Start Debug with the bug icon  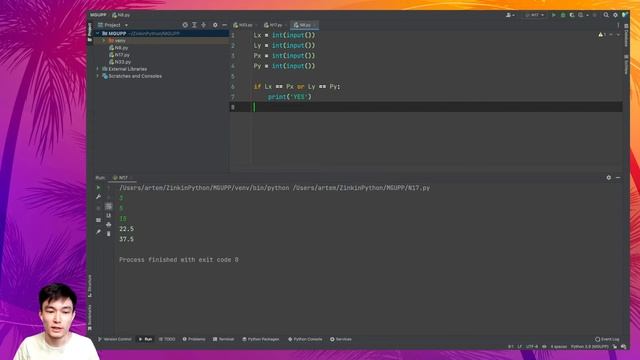pyautogui.click(x=563, y=15)
